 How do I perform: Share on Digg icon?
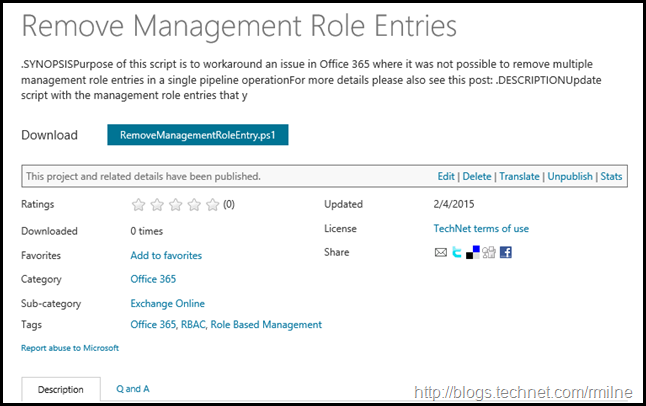489,252
